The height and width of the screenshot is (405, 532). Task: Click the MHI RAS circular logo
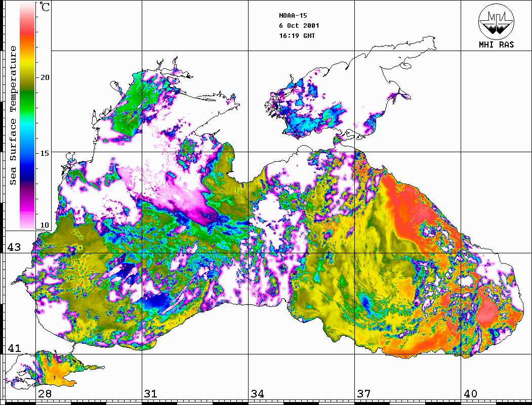(x=497, y=21)
